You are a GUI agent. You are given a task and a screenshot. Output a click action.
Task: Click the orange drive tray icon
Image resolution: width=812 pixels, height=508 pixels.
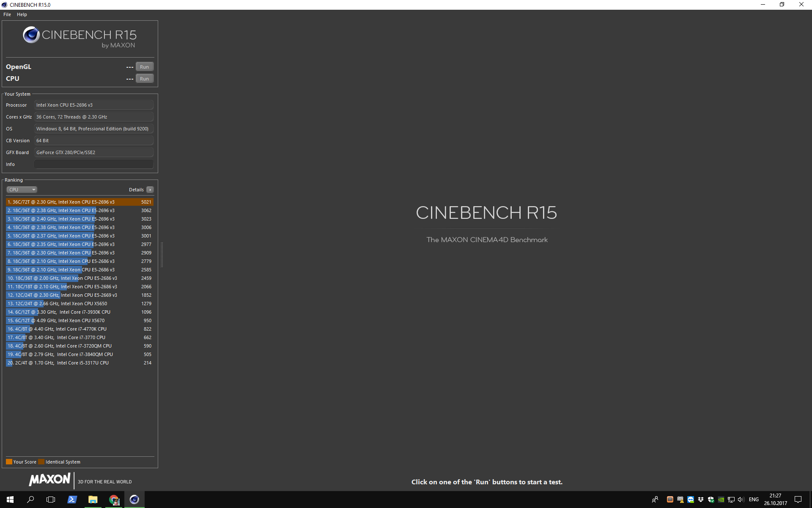[x=670, y=500]
